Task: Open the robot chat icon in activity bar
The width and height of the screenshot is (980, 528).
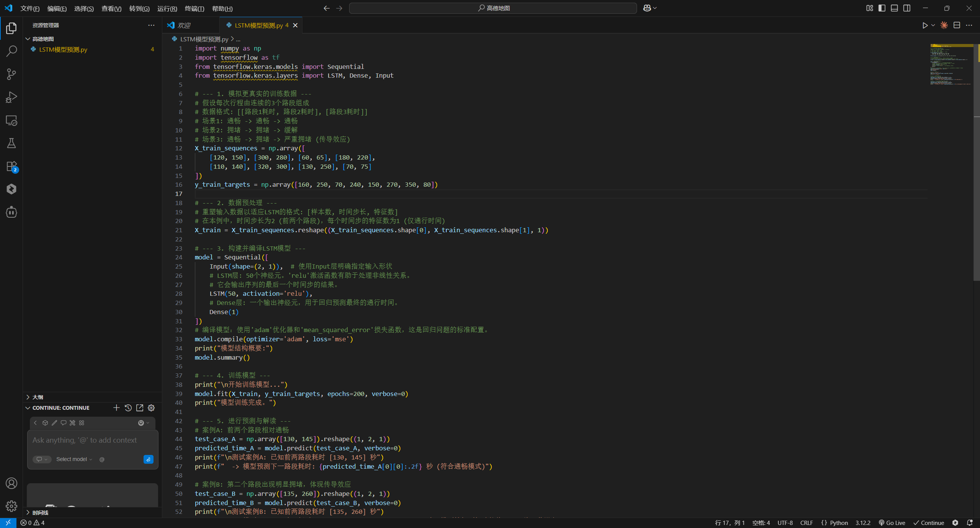Action: click(11, 212)
